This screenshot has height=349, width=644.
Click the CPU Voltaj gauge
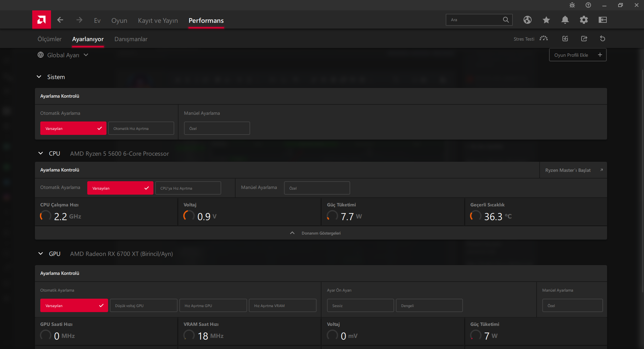click(189, 215)
